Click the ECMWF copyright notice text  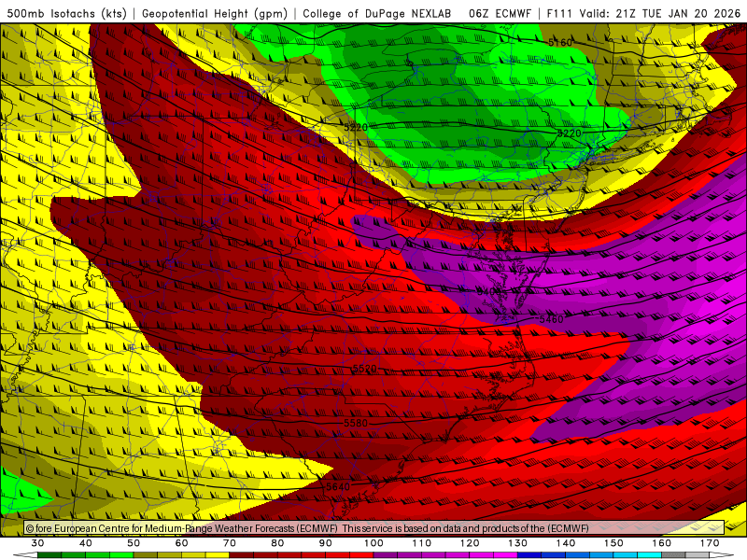point(307,528)
